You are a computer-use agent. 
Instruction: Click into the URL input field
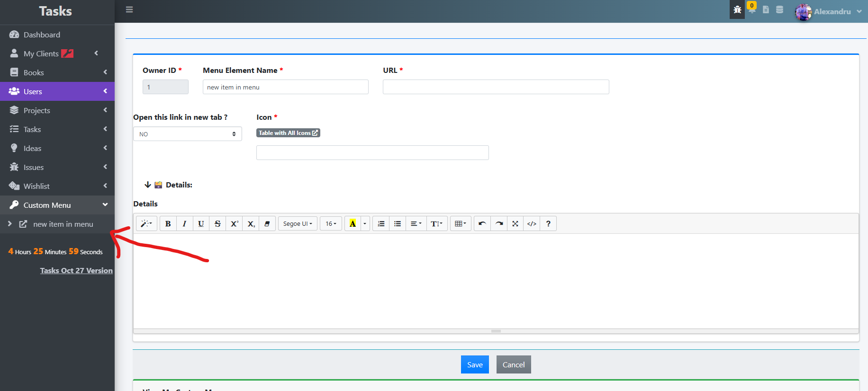[x=496, y=87]
